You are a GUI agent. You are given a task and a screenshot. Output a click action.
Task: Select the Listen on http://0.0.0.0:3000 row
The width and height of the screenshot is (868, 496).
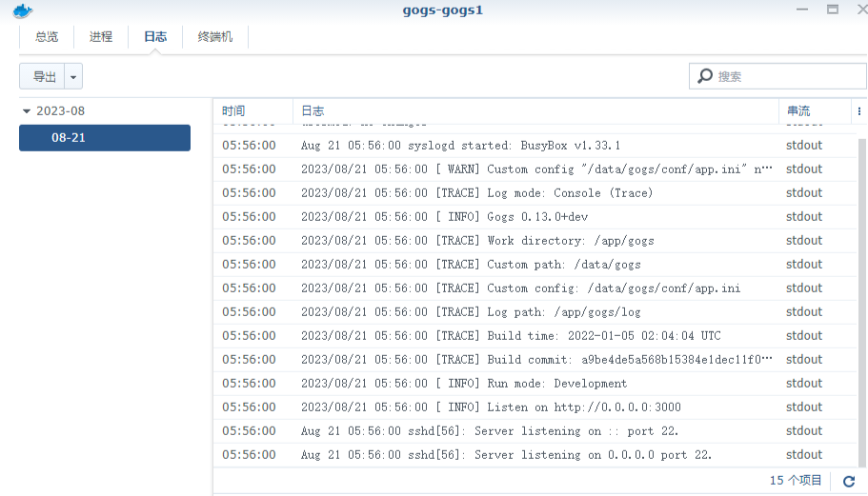point(535,407)
